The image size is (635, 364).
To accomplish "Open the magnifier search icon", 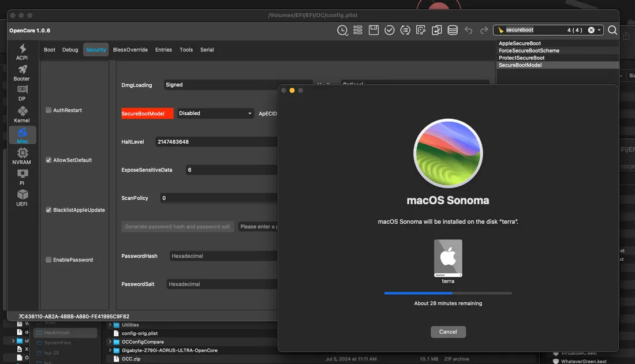I will click(x=612, y=29).
